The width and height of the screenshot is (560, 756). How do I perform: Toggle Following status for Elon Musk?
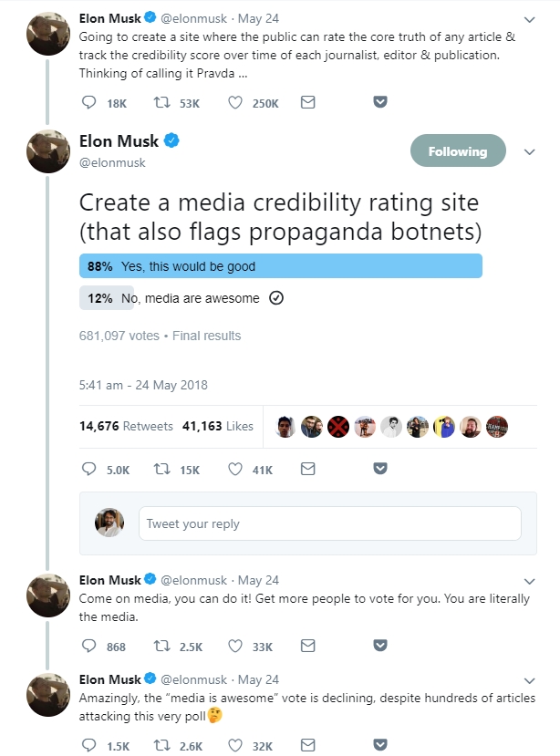pos(458,150)
